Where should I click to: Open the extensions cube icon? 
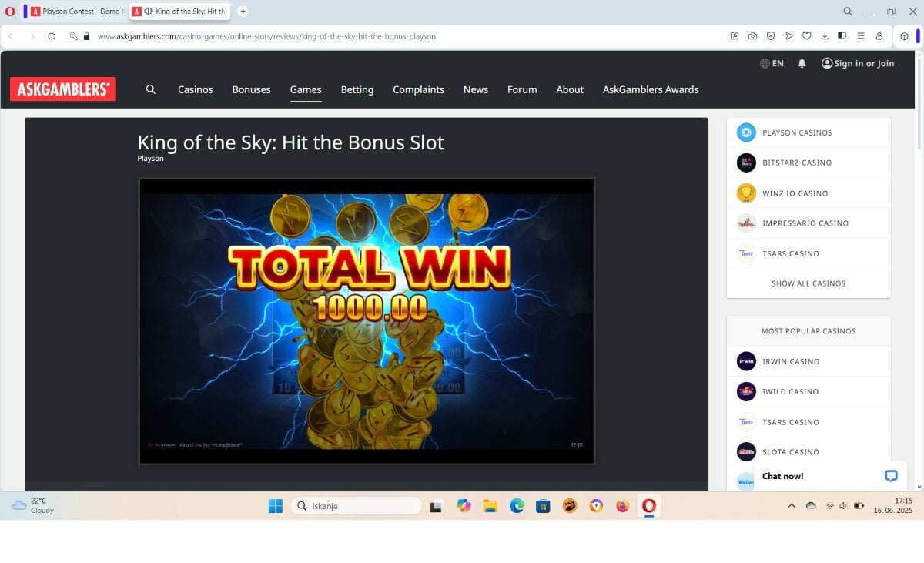(x=904, y=36)
